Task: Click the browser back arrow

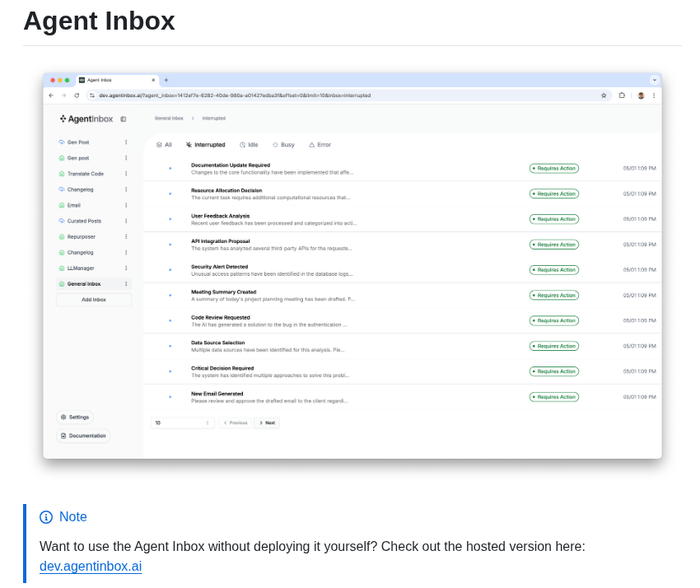Action: point(51,96)
